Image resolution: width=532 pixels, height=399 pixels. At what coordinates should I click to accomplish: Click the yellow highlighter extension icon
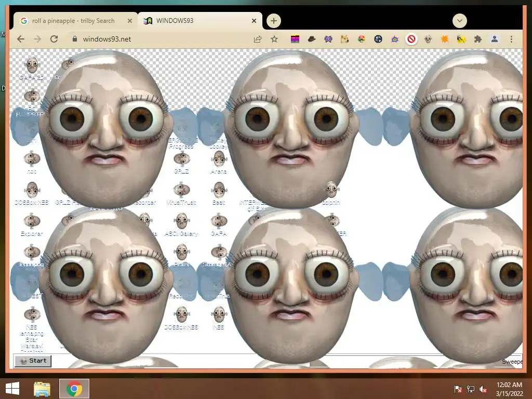[x=461, y=39]
